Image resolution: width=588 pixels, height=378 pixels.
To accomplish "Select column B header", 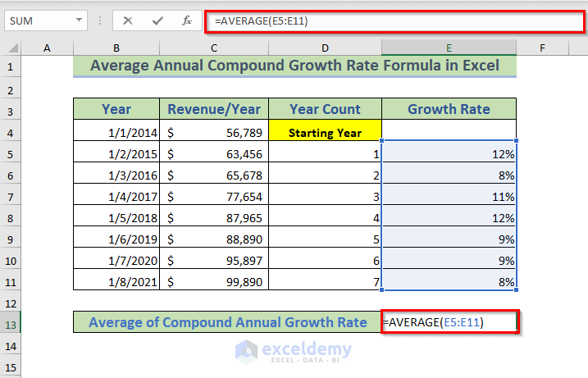I will (116, 48).
